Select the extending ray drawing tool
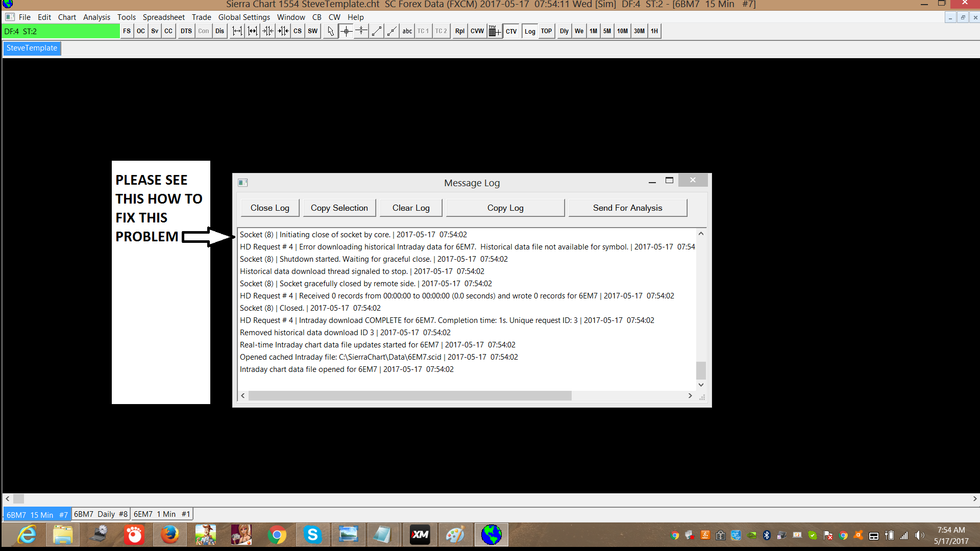This screenshot has width=980, height=551. (391, 31)
